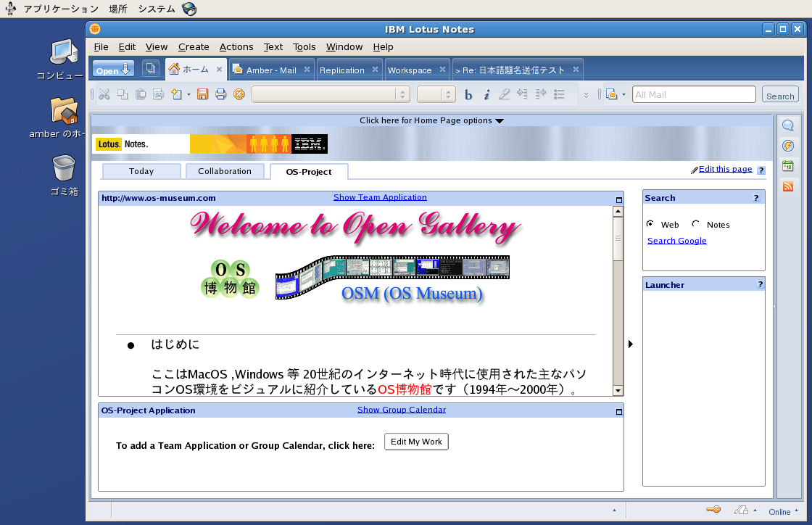
Task: Click the key icon in status bar
Action: [x=713, y=510]
